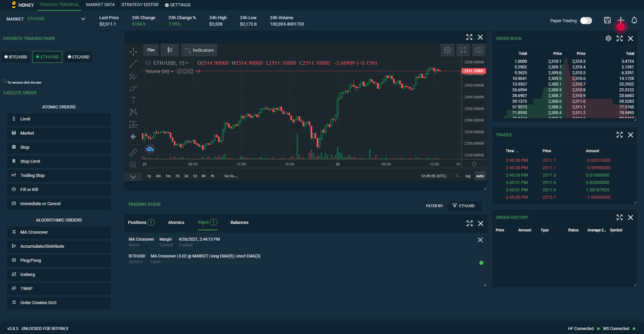Toggle log scale on chart
Image resolution: width=644 pixels, height=334 pixels.
tap(468, 176)
